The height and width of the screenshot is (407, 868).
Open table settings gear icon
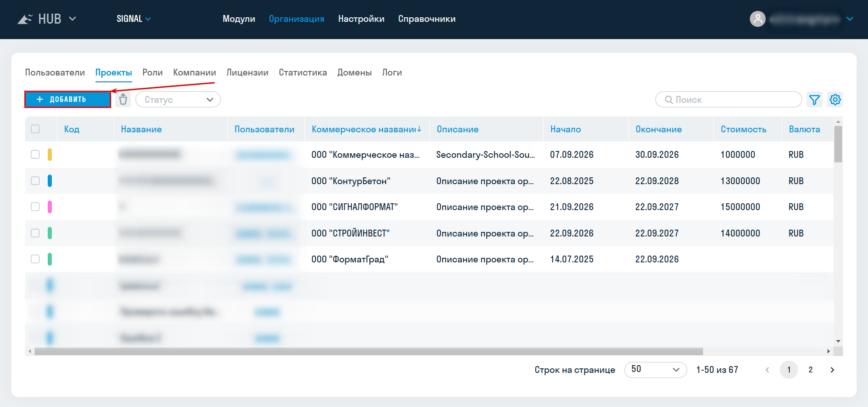(835, 100)
